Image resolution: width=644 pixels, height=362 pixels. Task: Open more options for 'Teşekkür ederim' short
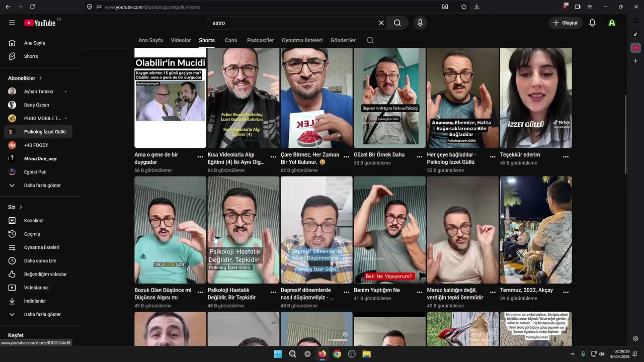click(x=566, y=157)
